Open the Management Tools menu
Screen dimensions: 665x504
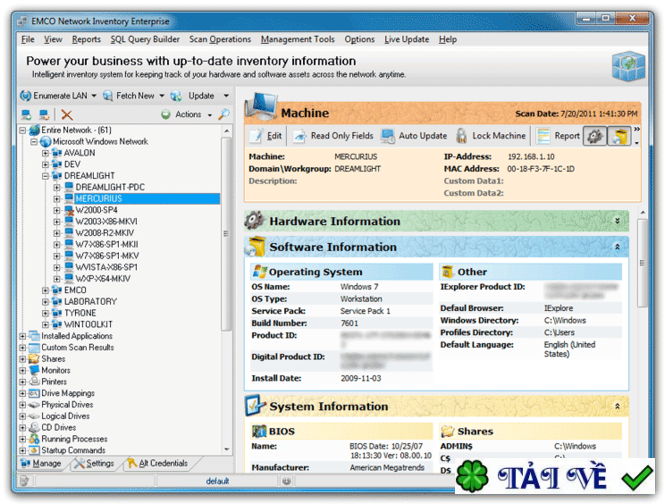click(297, 39)
